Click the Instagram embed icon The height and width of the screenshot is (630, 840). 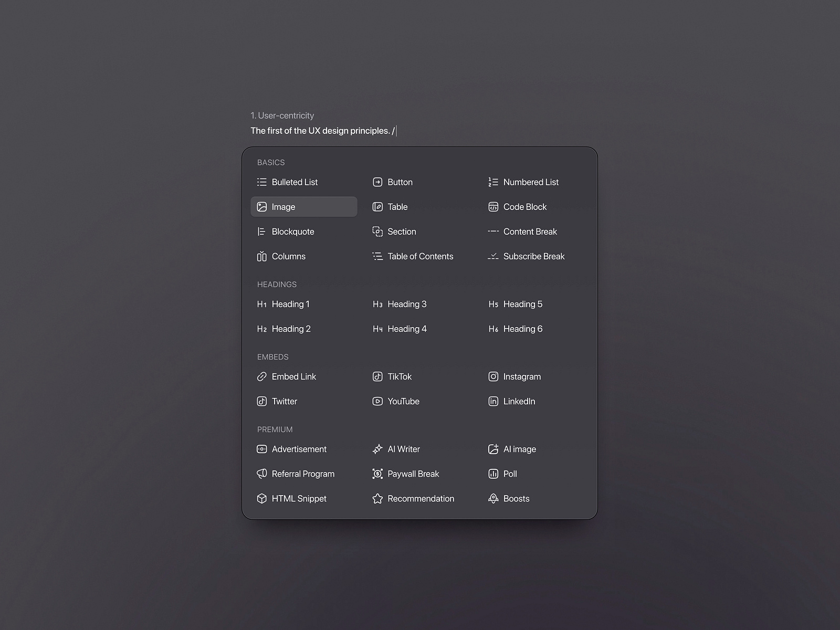coord(493,376)
